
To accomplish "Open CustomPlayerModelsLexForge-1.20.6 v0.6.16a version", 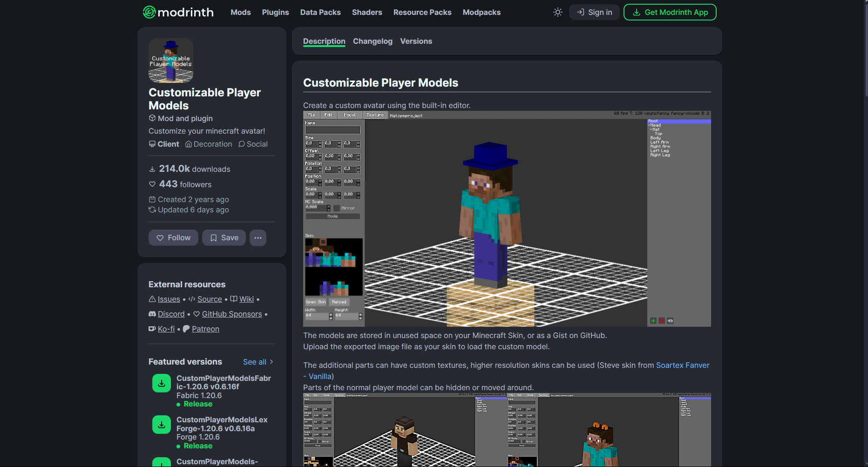I will click(x=222, y=424).
